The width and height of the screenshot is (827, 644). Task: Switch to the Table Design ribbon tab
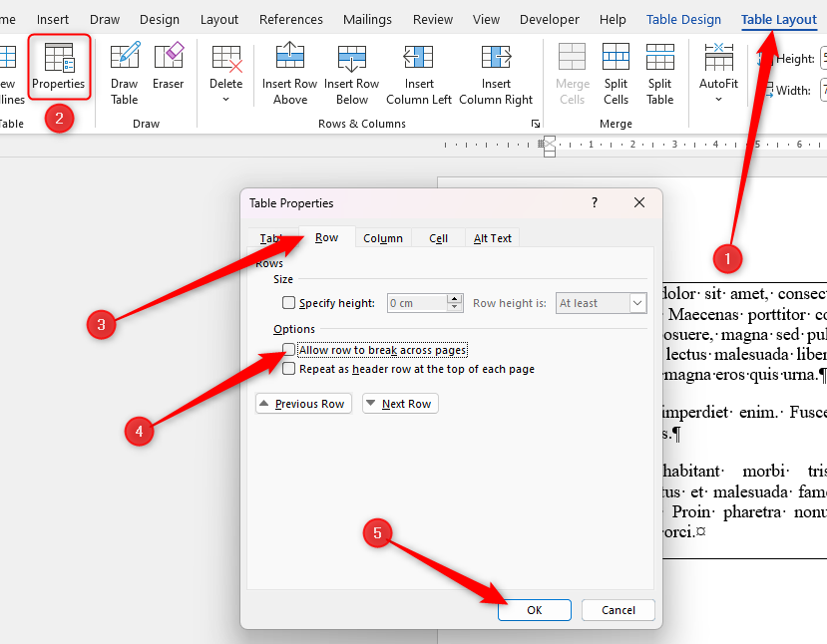click(683, 18)
